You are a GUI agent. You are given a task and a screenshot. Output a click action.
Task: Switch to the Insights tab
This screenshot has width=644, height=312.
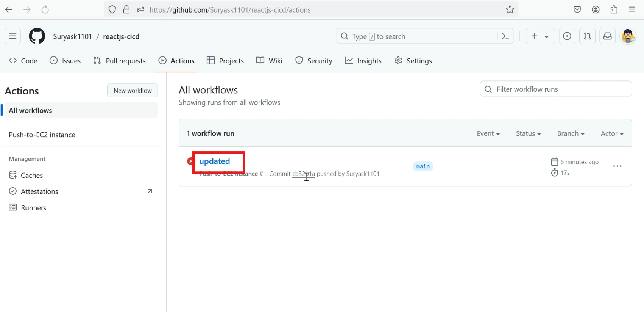pyautogui.click(x=363, y=61)
